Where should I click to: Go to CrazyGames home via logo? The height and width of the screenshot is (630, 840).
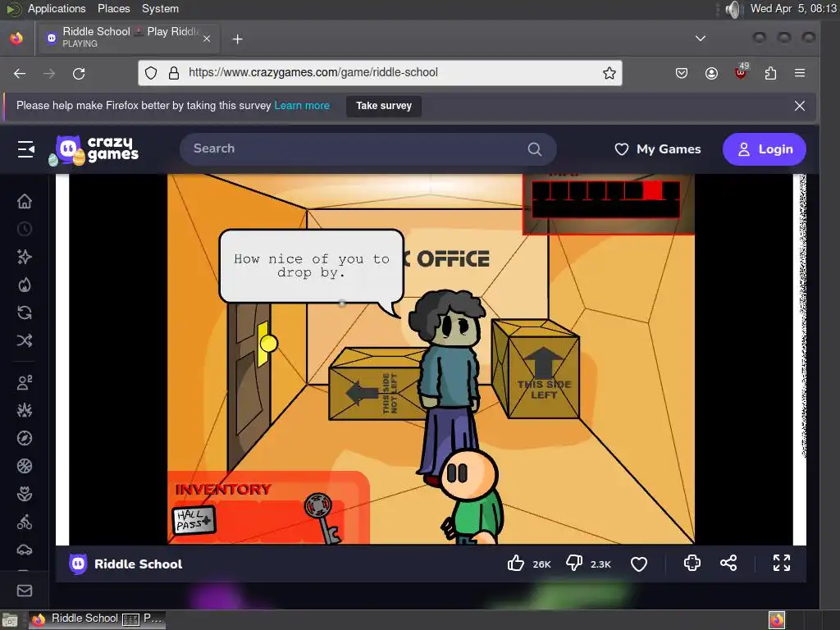coord(94,149)
